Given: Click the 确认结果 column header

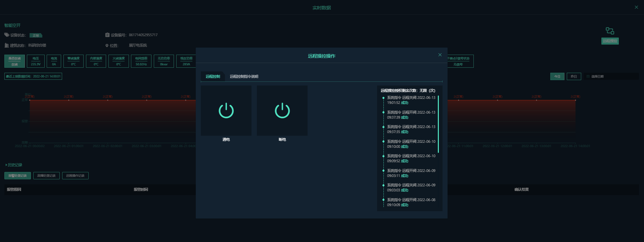Looking at the screenshot, I should (x=521, y=189).
